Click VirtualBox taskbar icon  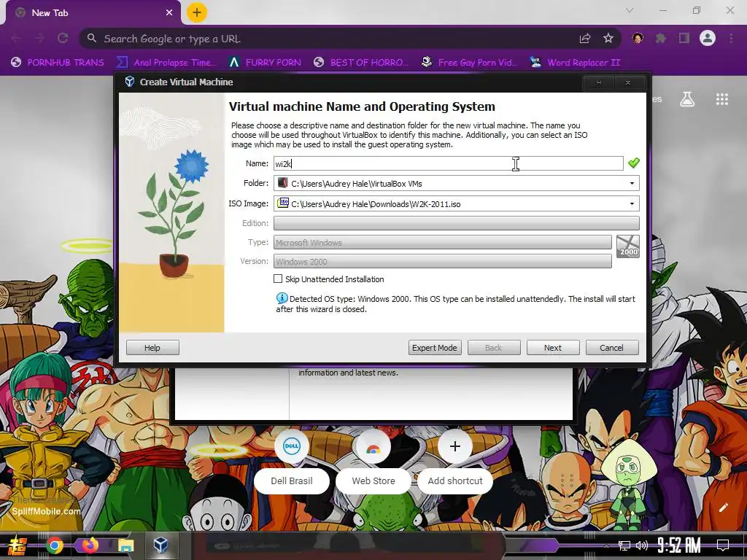(160, 545)
